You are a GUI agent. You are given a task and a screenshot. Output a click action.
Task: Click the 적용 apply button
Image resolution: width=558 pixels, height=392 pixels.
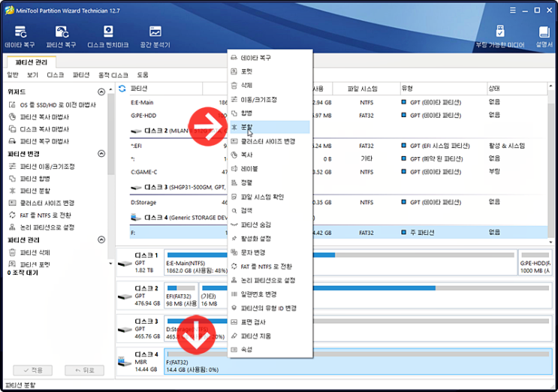(33, 370)
